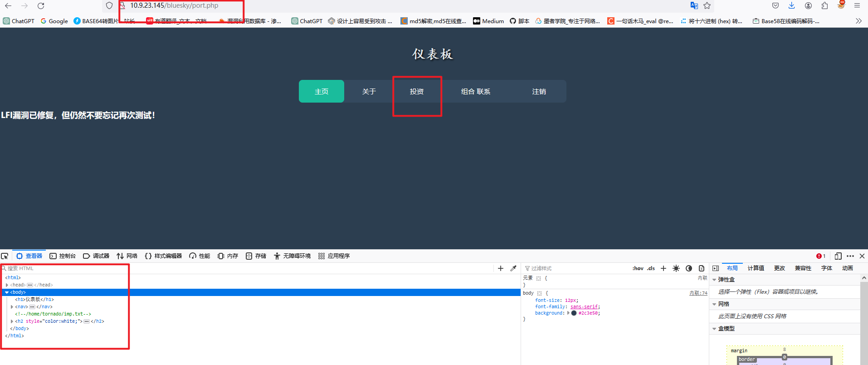Screen dimensions: 868x365
Task: Toggle the .cls classes panel
Action: [x=651, y=268]
